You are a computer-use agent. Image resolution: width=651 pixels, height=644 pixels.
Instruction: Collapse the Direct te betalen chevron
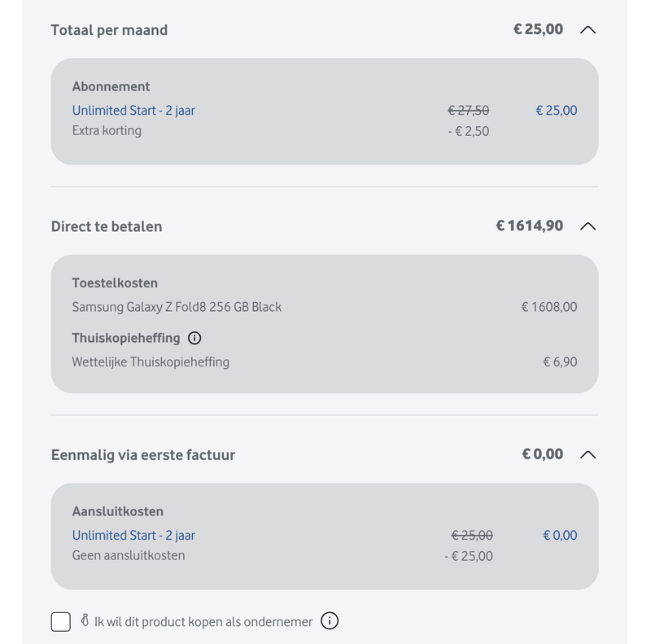(588, 226)
